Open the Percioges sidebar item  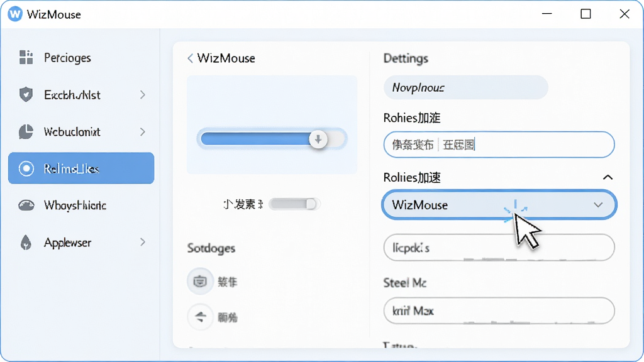[81, 58]
